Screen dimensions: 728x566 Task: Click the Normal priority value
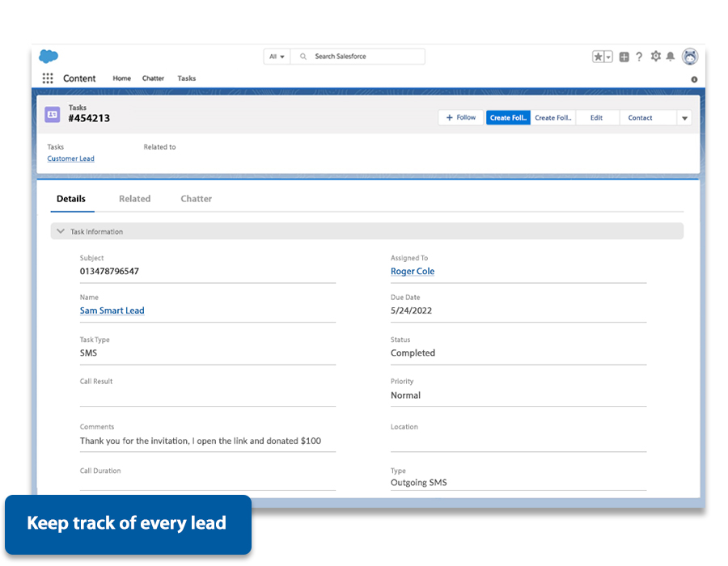[405, 395]
